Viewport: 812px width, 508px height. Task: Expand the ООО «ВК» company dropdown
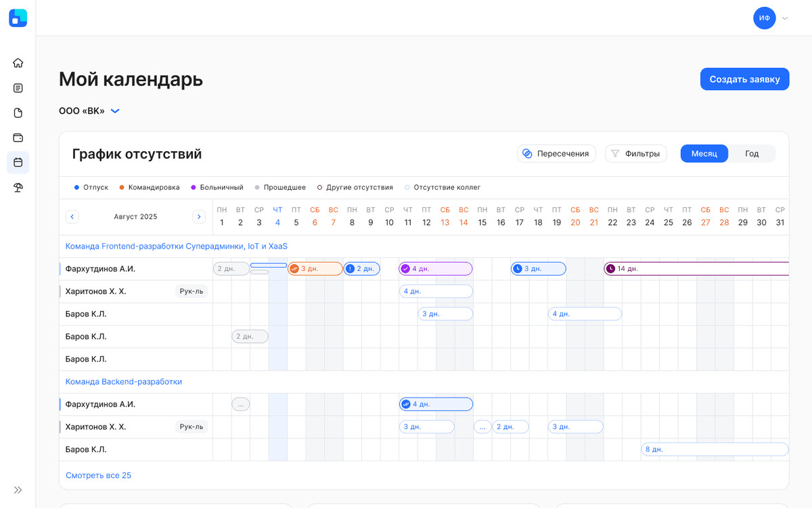click(x=115, y=111)
